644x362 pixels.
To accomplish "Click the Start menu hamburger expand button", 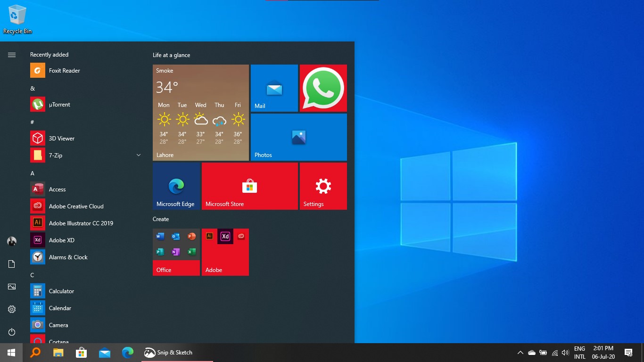I will 12,55.
